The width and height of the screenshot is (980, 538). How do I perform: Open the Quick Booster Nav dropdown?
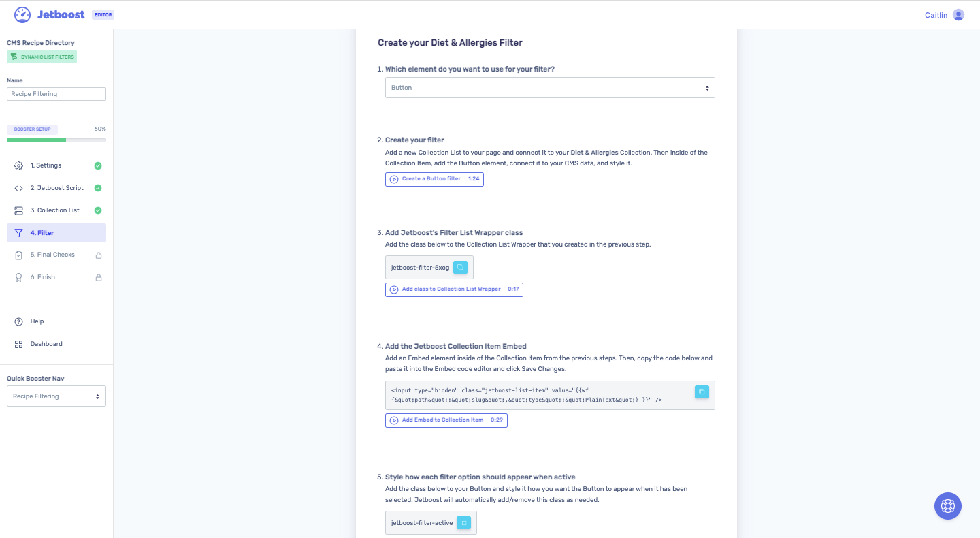click(x=56, y=396)
